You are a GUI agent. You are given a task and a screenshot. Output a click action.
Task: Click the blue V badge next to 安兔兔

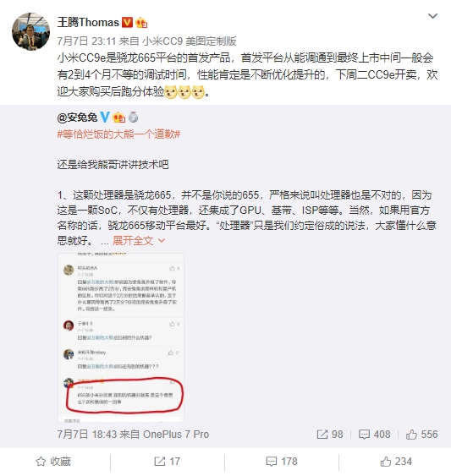105,118
